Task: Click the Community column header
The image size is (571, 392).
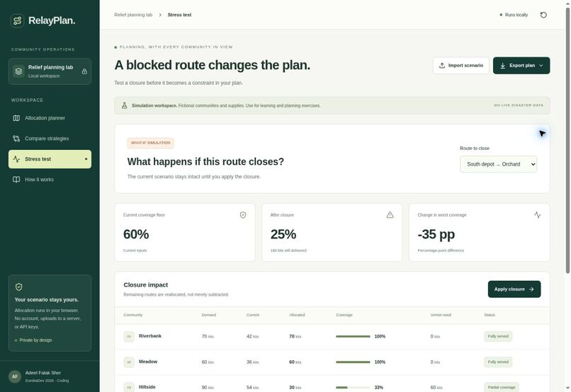Action: [133, 315]
